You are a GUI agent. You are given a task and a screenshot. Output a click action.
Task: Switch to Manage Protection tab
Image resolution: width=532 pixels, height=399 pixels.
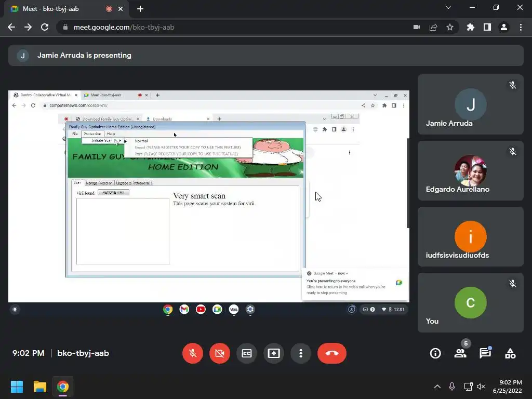point(99,183)
